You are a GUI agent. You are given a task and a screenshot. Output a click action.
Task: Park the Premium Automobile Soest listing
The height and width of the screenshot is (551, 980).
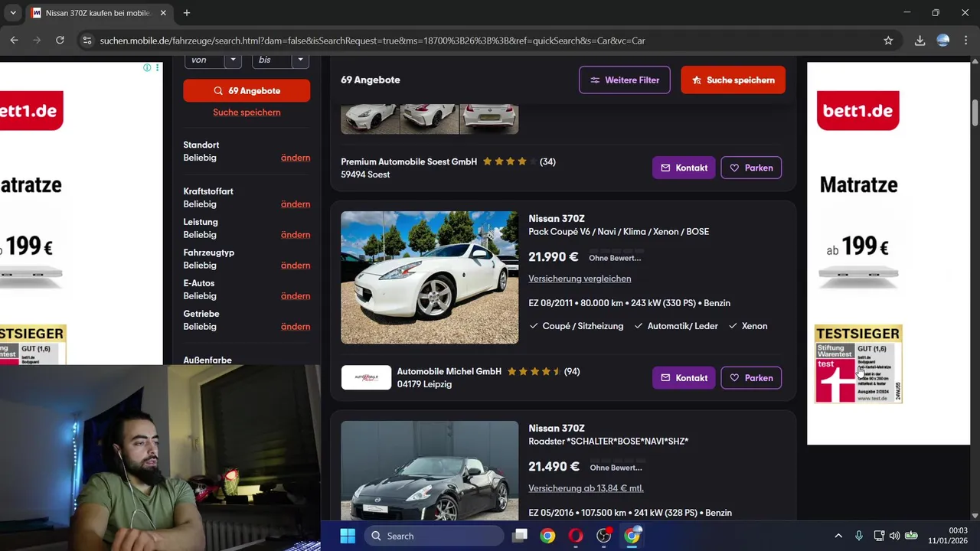(x=751, y=168)
